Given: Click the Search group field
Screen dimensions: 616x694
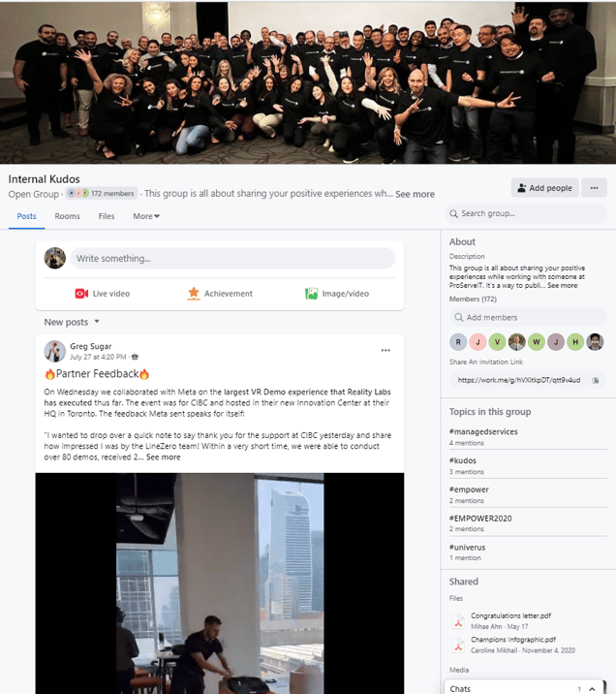Looking at the screenshot, I should click(526, 213).
